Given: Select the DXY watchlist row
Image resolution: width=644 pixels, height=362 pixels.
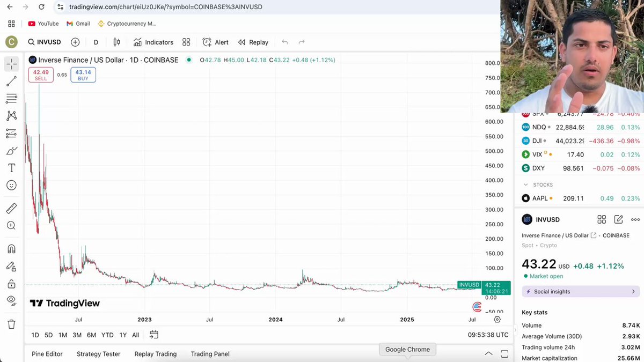Looking at the screenshot, I should (x=581, y=168).
